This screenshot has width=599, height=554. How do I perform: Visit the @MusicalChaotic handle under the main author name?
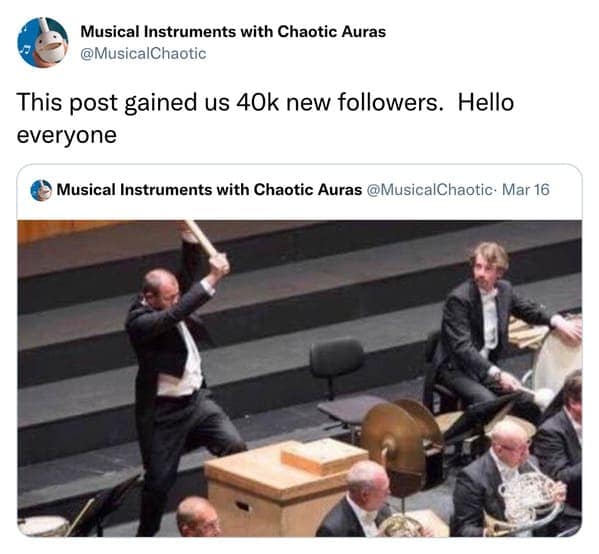[143, 53]
